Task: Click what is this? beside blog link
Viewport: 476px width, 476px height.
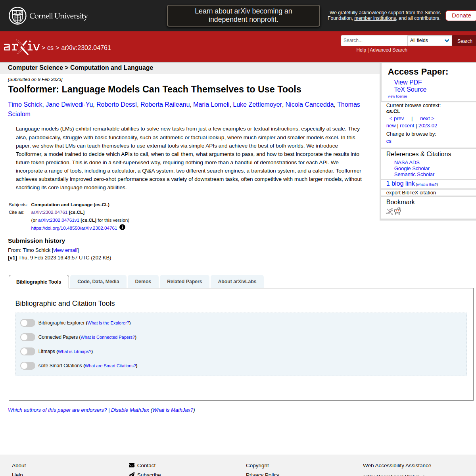Action: (427, 184)
